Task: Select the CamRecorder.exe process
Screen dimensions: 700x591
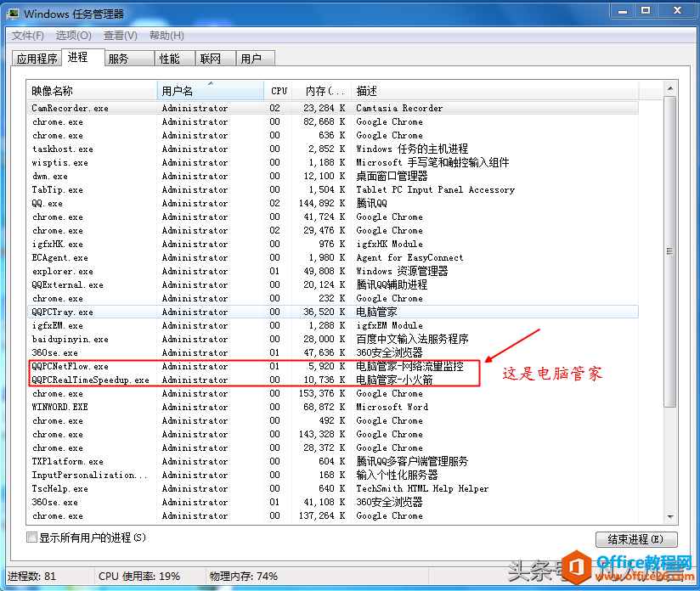Action: pyautogui.click(x=333, y=108)
